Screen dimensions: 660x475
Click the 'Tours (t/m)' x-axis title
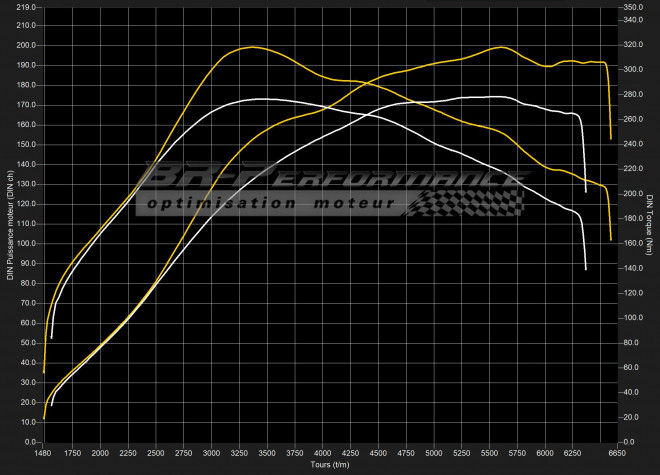pos(329,464)
